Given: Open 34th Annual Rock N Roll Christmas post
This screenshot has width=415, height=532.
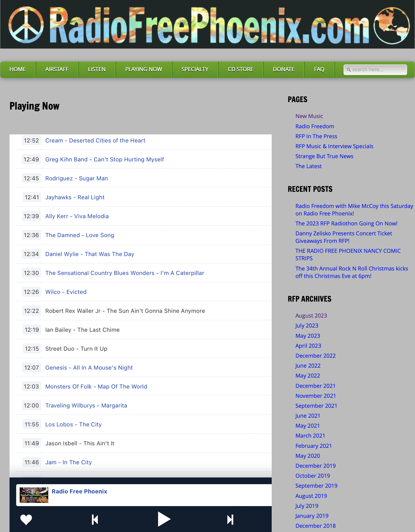Looking at the screenshot, I should [x=352, y=272].
